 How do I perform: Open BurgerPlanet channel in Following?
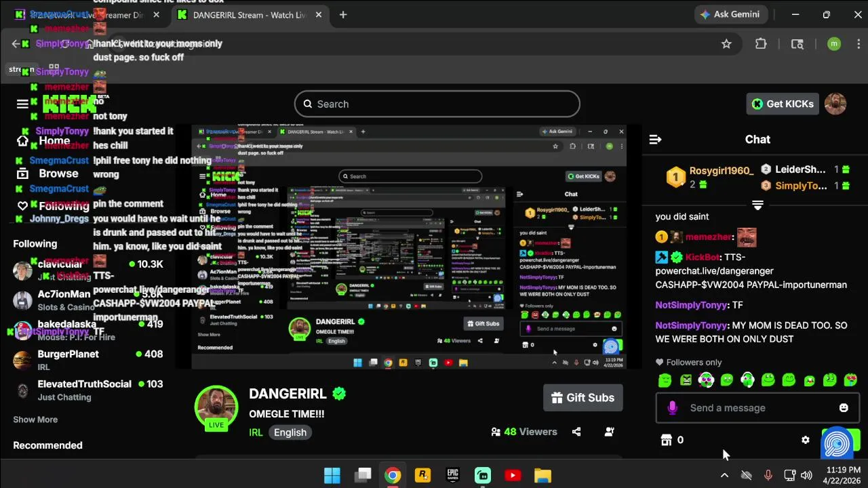(x=88, y=360)
